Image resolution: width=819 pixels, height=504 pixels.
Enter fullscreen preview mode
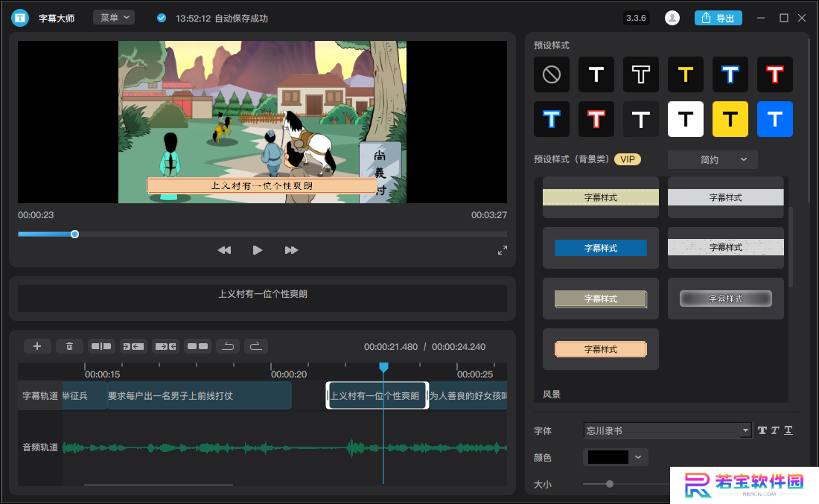pyautogui.click(x=503, y=250)
